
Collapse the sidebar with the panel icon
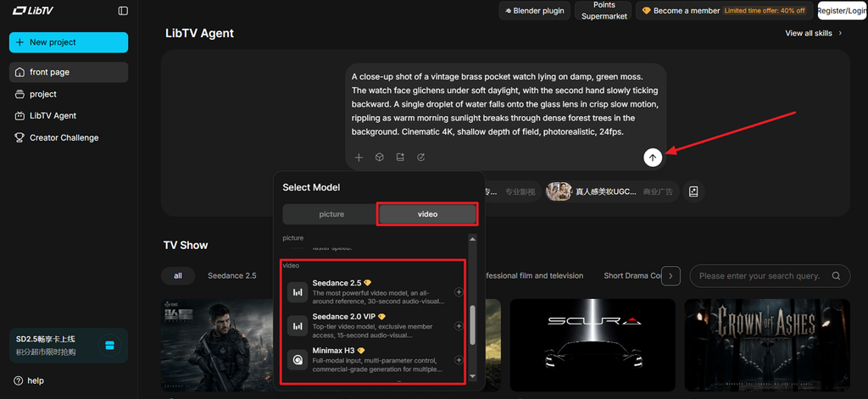click(x=123, y=10)
